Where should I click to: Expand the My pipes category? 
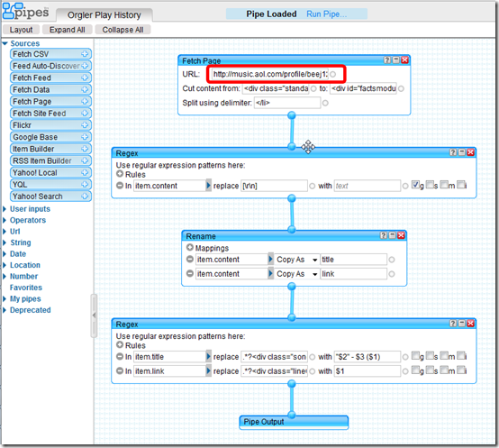coord(5,298)
